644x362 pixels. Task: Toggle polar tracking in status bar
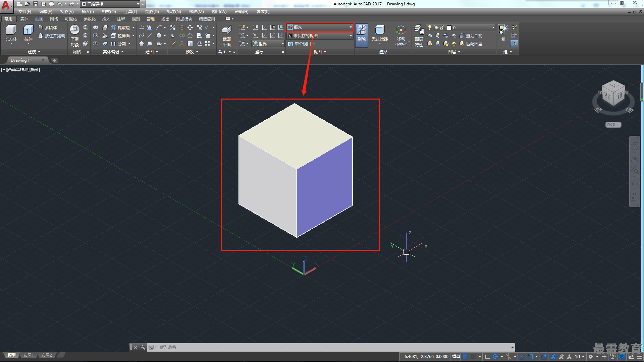click(x=495, y=357)
